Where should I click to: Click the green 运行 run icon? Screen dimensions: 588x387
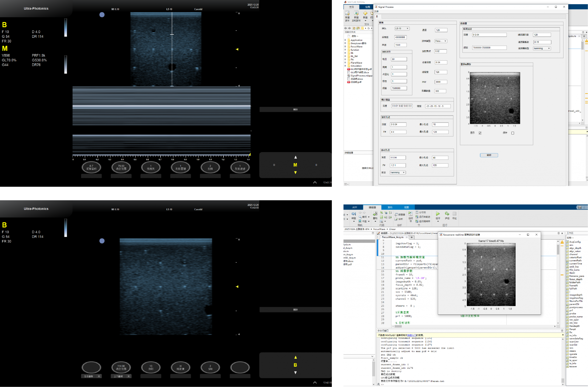coord(438,214)
